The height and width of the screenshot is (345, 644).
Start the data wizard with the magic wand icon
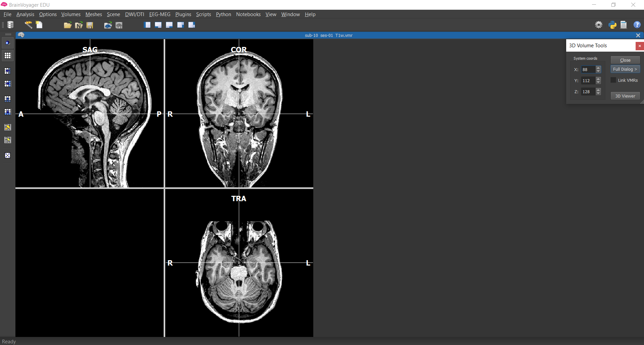coord(28,25)
